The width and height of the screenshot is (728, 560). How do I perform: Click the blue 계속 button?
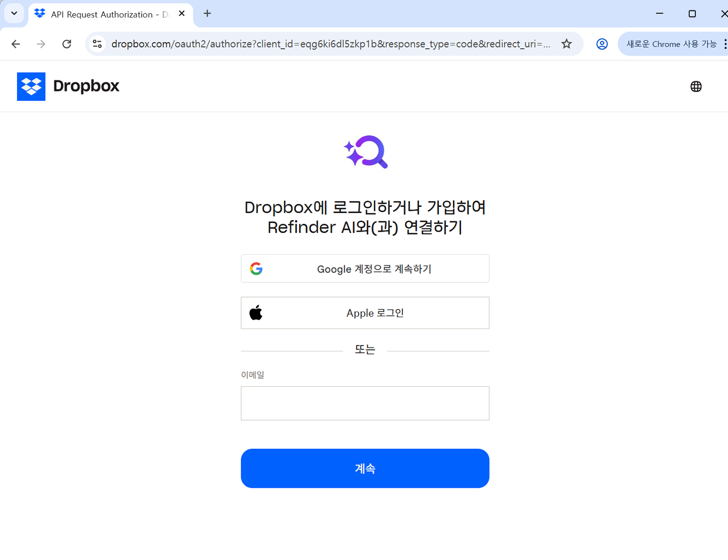(365, 469)
